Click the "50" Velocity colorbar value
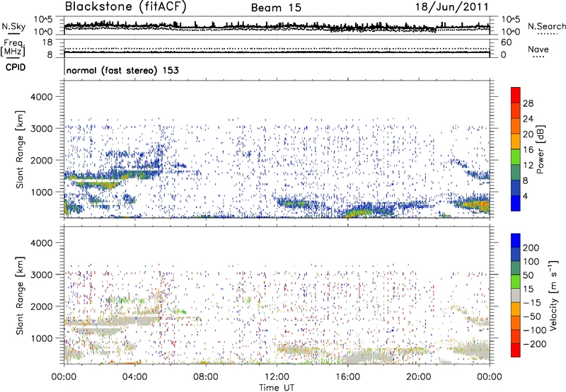This screenshot has height=392, width=566. coord(528,275)
